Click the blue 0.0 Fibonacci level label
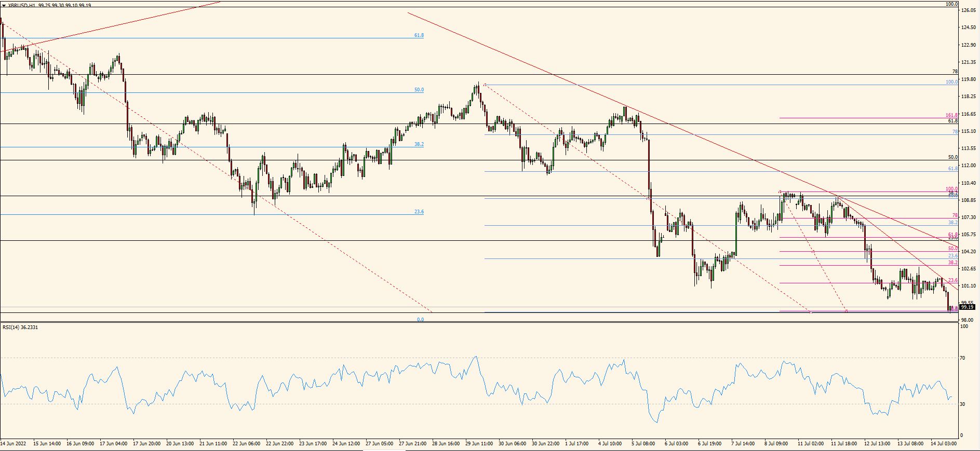 pos(420,320)
